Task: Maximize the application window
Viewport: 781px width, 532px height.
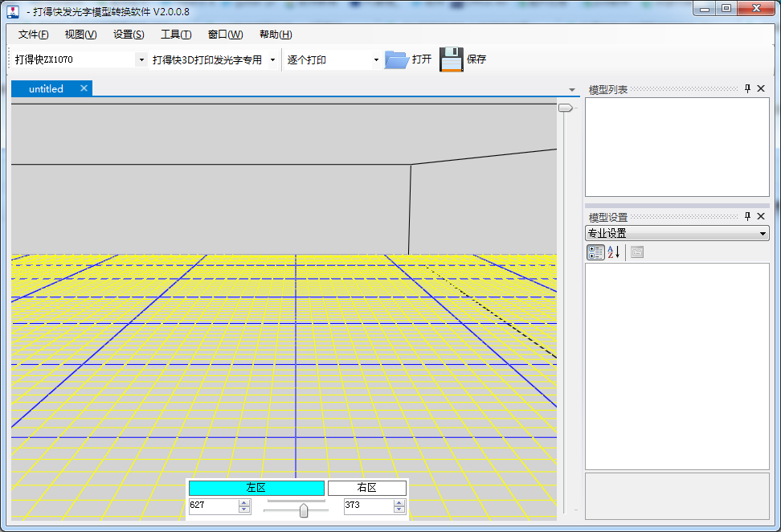Action: click(726, 9)
